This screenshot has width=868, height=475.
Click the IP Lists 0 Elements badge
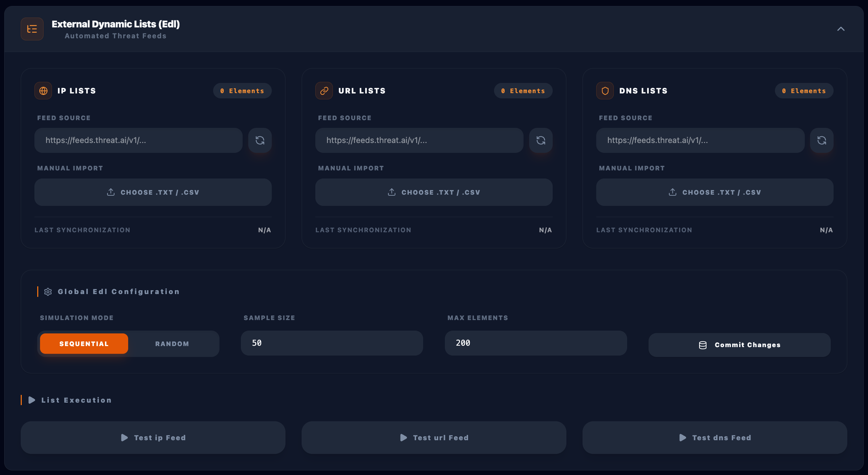pyautogui.click(x=242, y=91)
